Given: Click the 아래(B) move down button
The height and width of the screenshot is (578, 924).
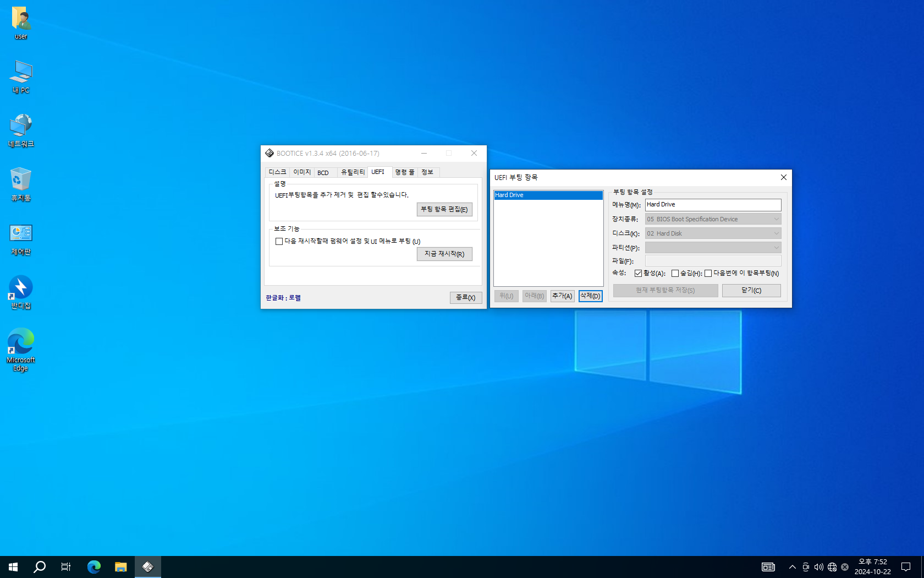Looking at the screenshot, I should point(534,296).
